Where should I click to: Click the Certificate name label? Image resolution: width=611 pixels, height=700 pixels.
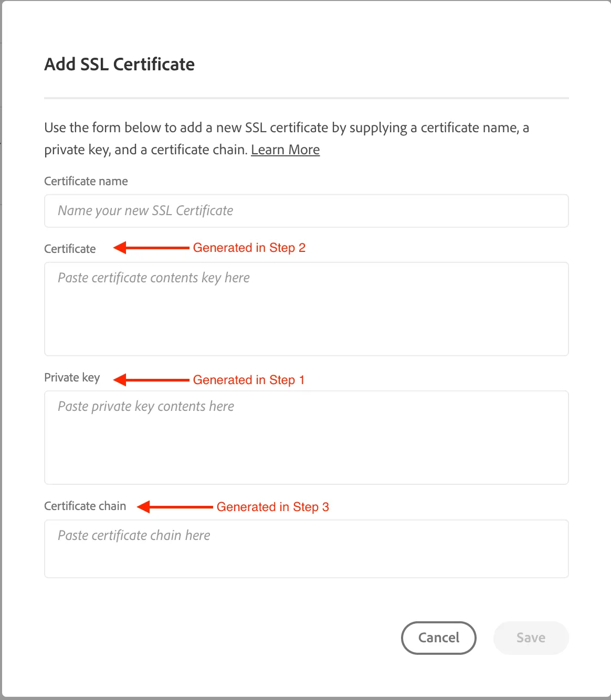[x=86, y=181]
